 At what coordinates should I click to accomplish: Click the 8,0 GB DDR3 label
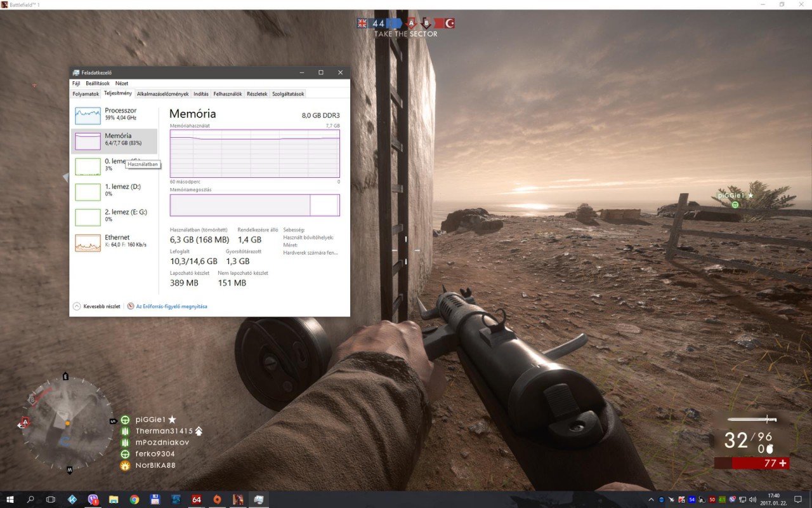[320, 116]
